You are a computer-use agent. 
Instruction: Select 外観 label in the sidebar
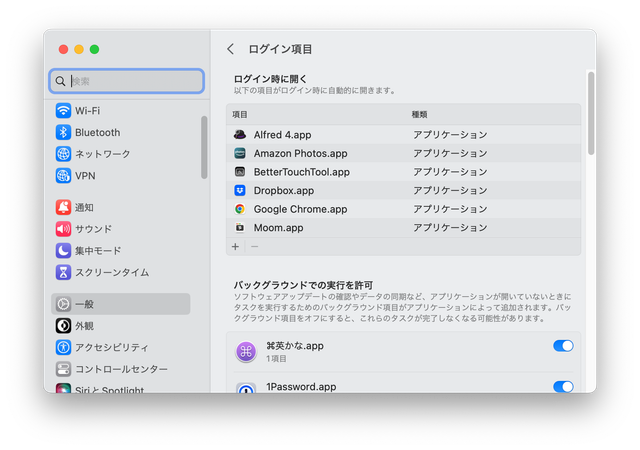[x=84, y=326]
